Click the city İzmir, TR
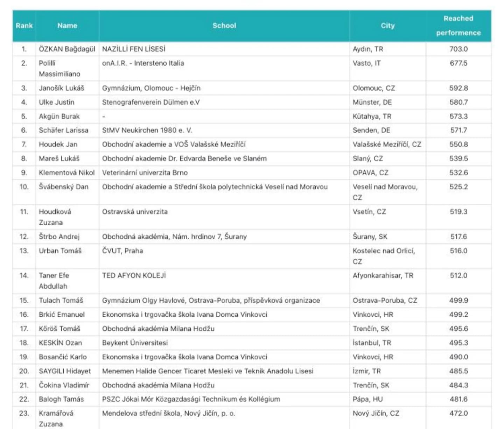Image resolution: width=504 pixels, height=429 pixels. (x=367, y=371)
